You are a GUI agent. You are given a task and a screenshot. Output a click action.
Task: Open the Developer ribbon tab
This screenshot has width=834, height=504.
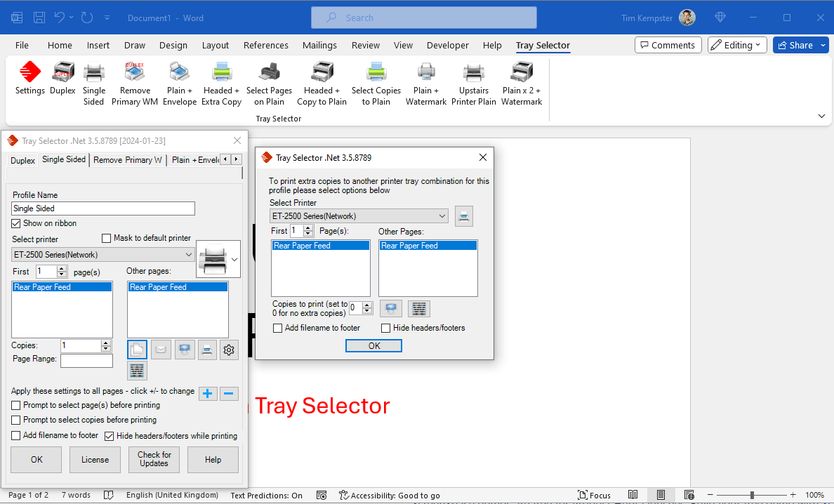(447, 45)
